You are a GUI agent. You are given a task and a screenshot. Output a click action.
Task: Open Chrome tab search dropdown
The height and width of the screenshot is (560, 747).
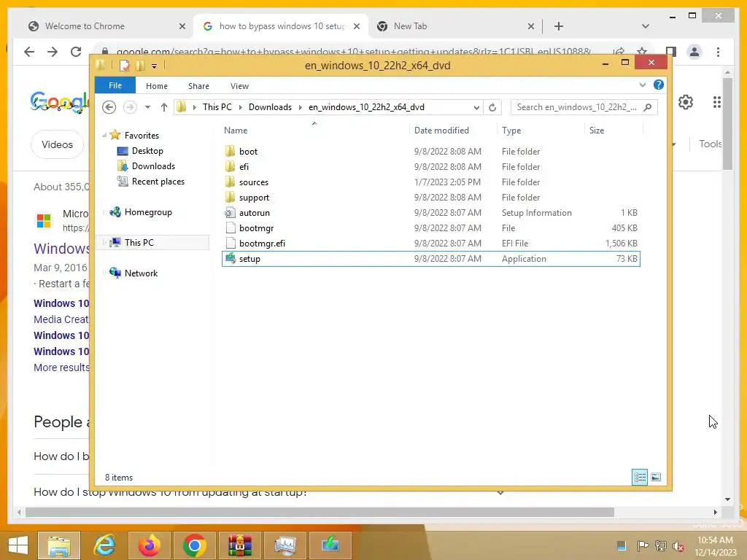pos(646,26)
